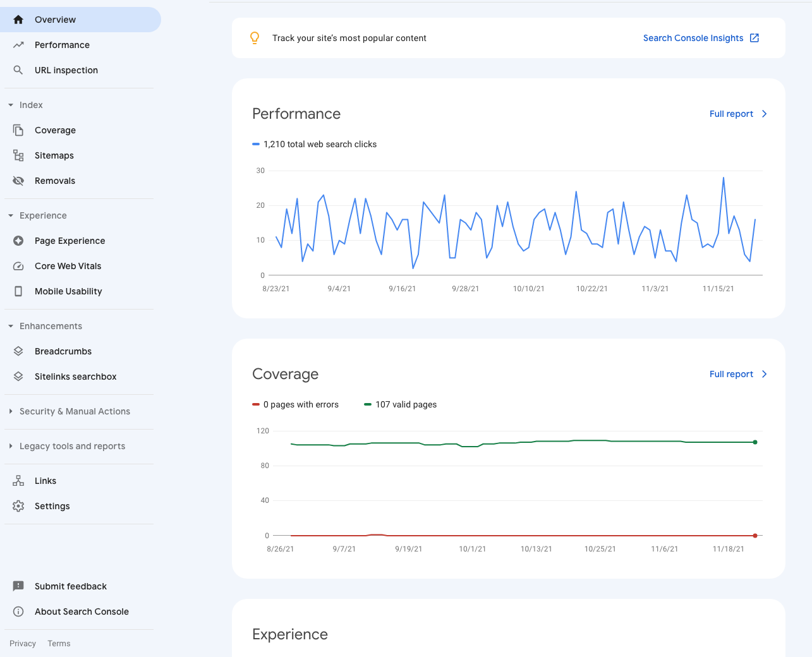Open the Terms link
Viewport: 812px width, 657px height.
coord(59,644)
